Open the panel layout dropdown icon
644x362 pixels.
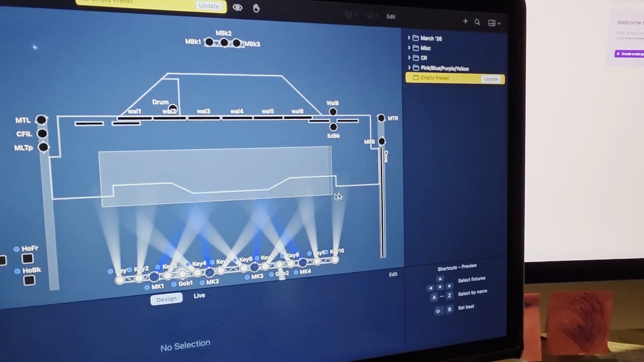[x=494, y=23]
